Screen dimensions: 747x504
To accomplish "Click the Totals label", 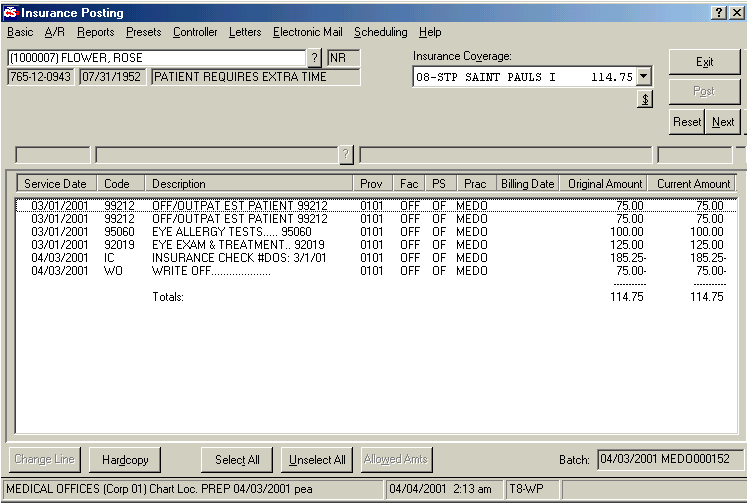I will (168, 297).
